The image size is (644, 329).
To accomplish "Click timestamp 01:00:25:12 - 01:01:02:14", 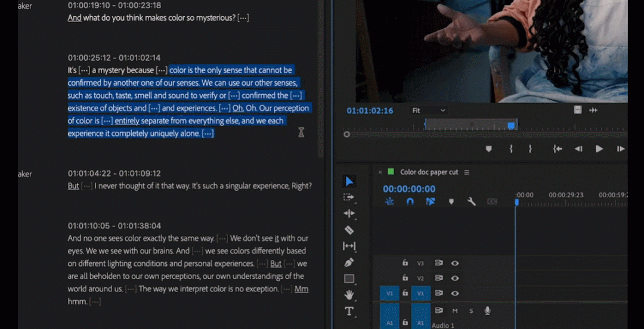I will (114, 58).
